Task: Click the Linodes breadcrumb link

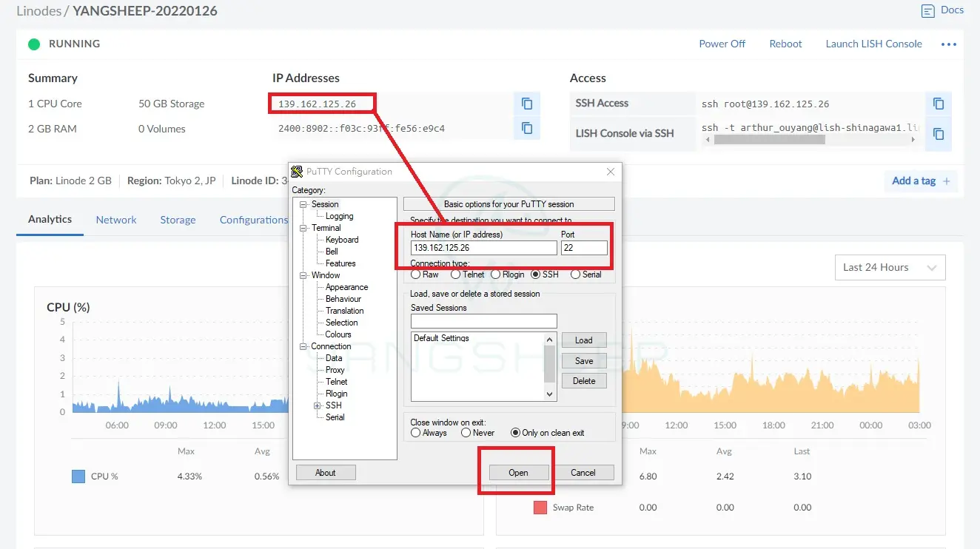Action: coord(39,11)
